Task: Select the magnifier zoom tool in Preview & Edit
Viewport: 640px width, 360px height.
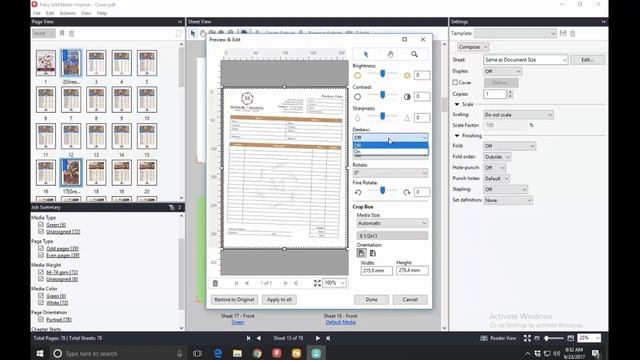Action: (414, 54)
